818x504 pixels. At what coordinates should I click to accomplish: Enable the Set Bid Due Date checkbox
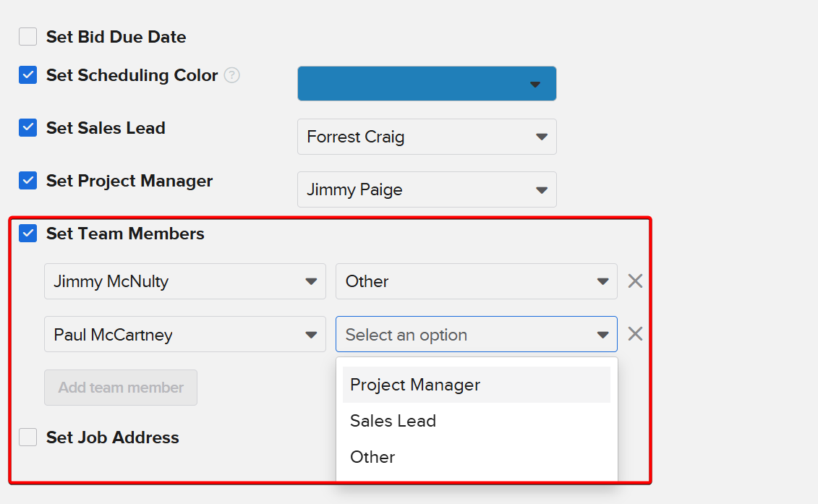pyautogui.click(x=28, y=37)
